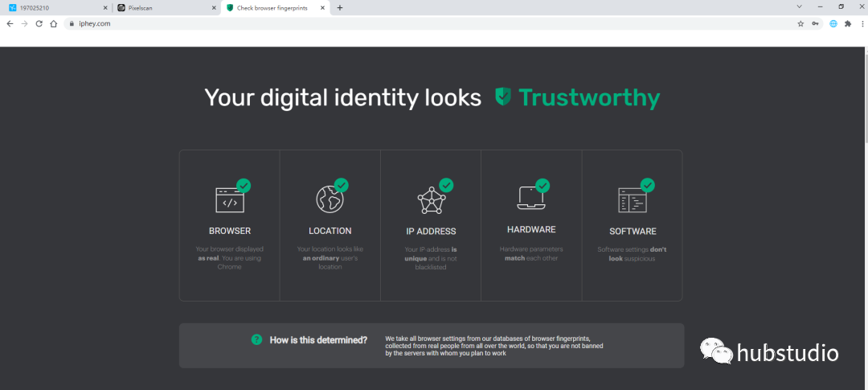
Task: Click the Browser code window icon
Action: coord(229,200)
